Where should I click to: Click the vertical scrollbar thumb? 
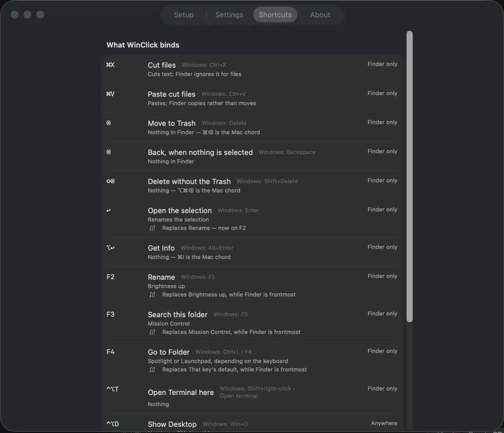click(409, 176)
